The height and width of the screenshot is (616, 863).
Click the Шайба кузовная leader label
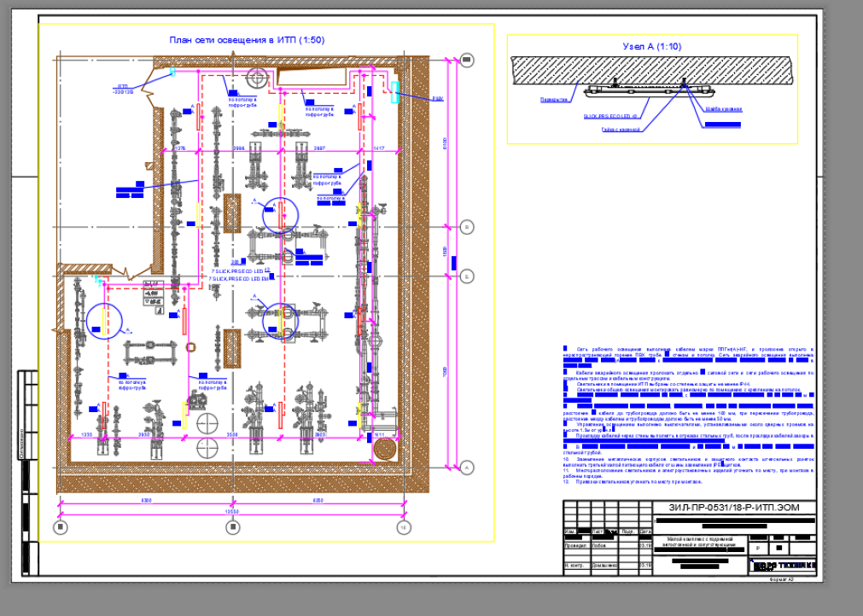(724, 109)
